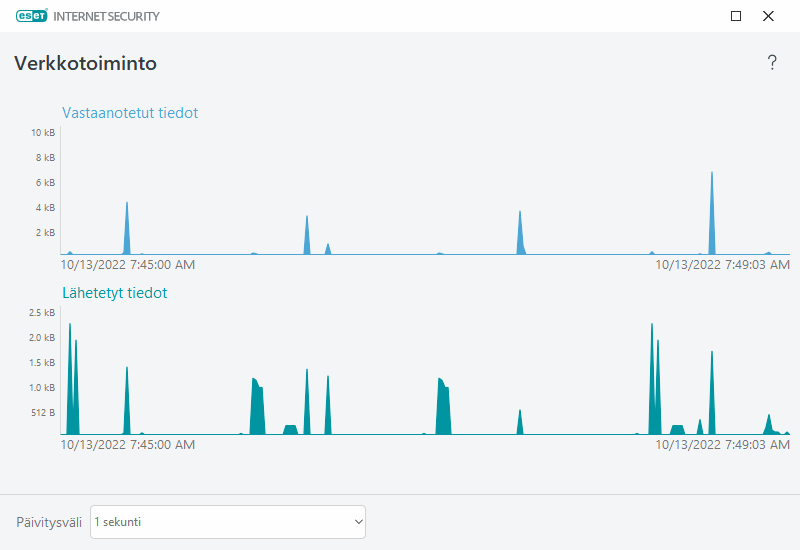This screenshot has width=800, height=550.
Task: Click the '2 kB' axis label
Action: tap(45, 233)
